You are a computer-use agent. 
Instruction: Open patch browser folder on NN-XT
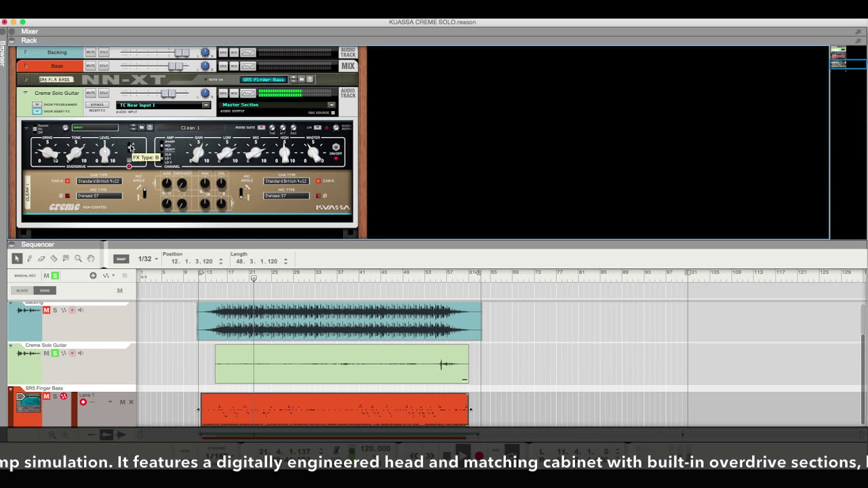pyautogui.click(x=302, y=79)
